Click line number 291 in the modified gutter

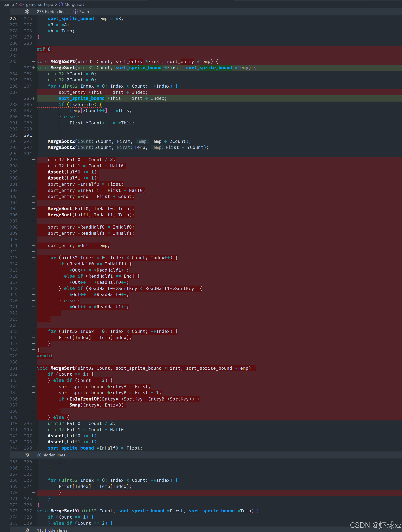coord(28,135)
